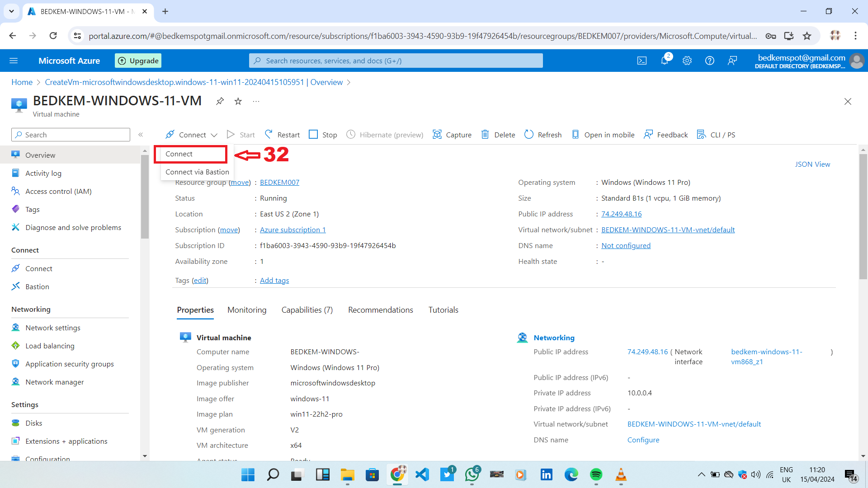Expand the Connect dropdown arrow
868x488 pixels.
214,135
